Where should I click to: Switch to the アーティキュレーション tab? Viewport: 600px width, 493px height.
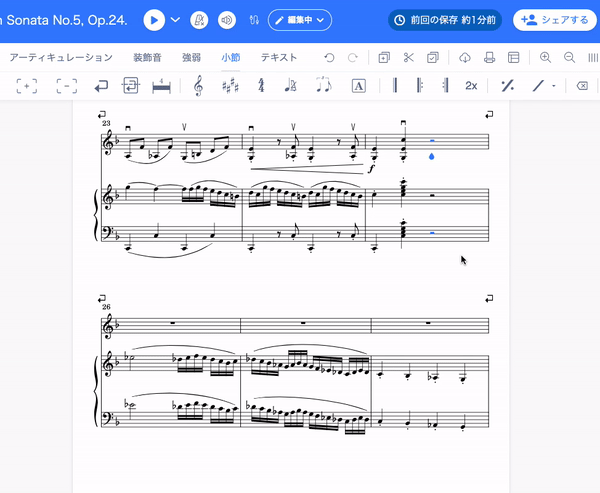(61, 58)
